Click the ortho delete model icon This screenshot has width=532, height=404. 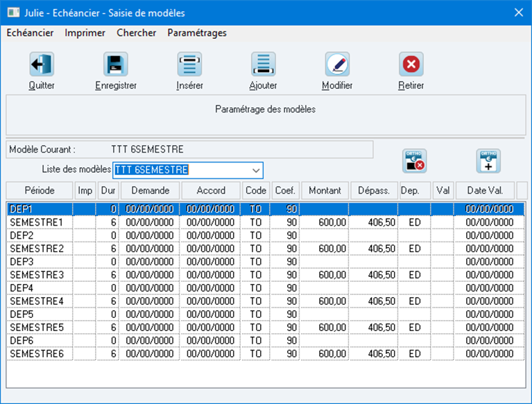pos(414,161)
